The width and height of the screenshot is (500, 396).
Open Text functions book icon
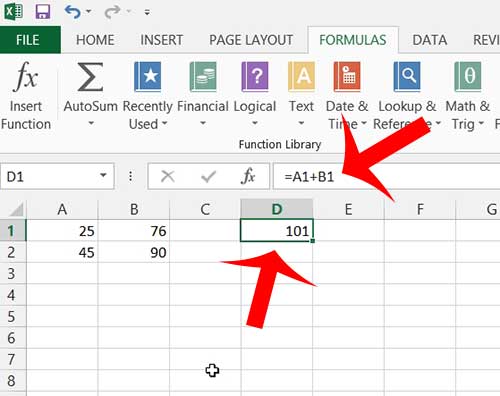coord(301,77)
